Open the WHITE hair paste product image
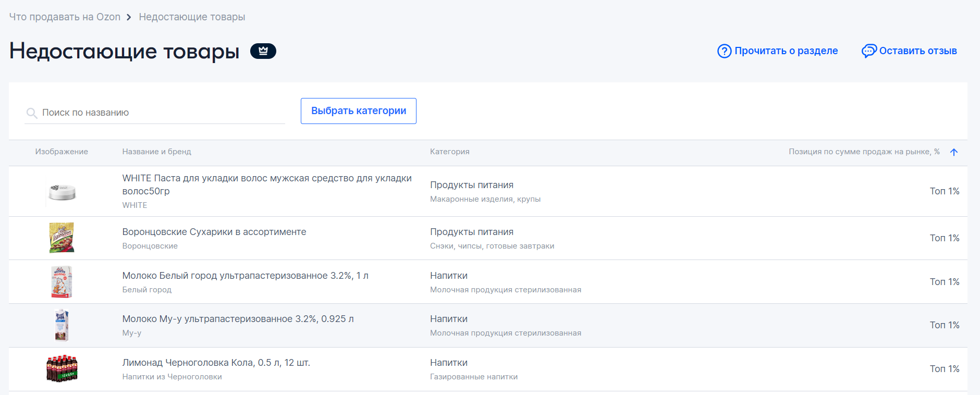This screenshot has height=395, width=980. 62,192
